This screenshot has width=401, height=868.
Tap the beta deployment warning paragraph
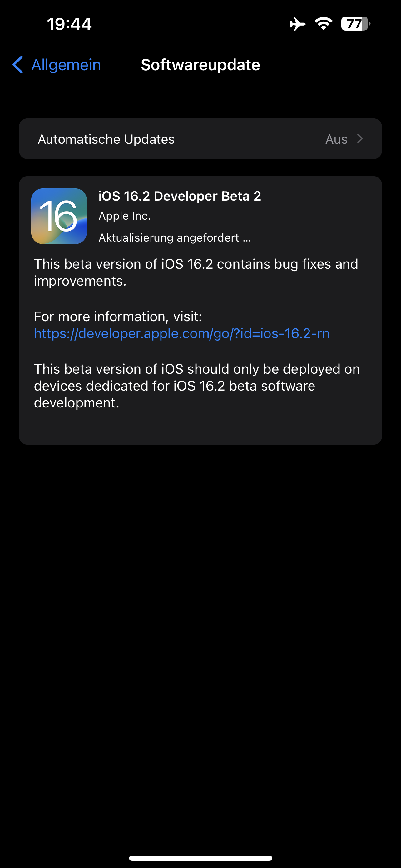click(x=197, y=386)
